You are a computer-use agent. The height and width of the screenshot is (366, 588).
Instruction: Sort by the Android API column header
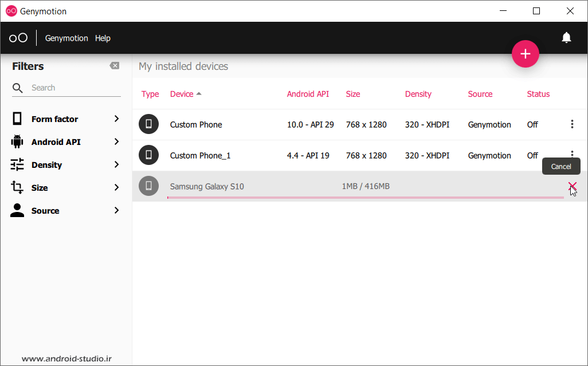coord(308,94)
